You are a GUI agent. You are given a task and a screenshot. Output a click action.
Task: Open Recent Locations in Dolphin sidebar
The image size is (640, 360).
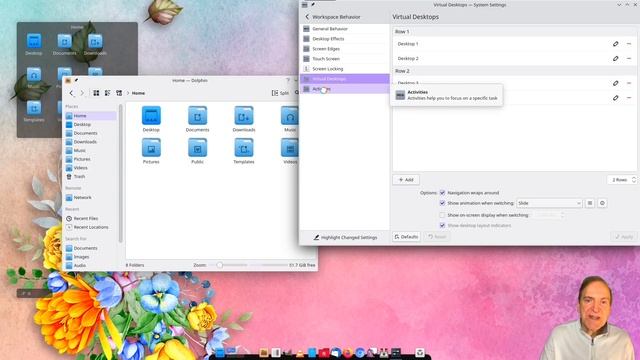coord(91,227)
